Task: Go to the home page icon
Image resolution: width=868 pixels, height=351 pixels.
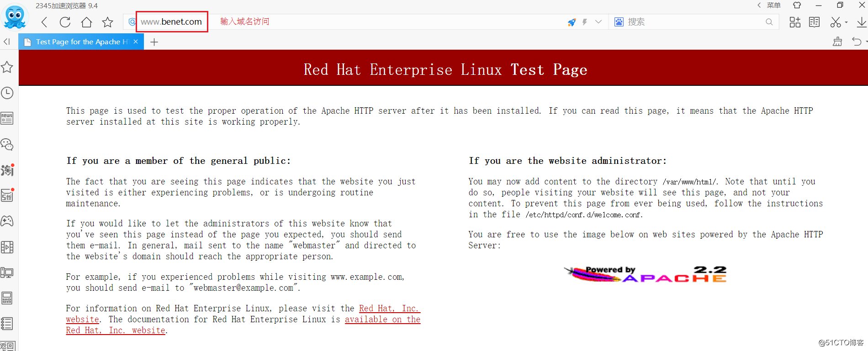Action: tap(86, 22)
